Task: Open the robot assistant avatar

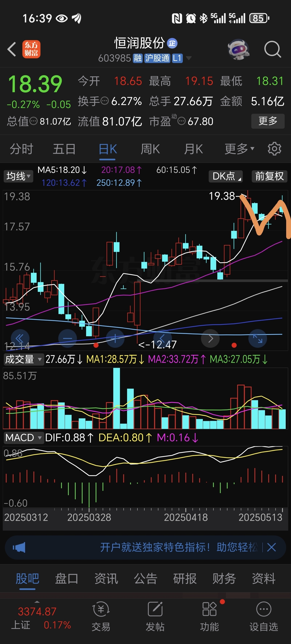Action: (238, 49)
